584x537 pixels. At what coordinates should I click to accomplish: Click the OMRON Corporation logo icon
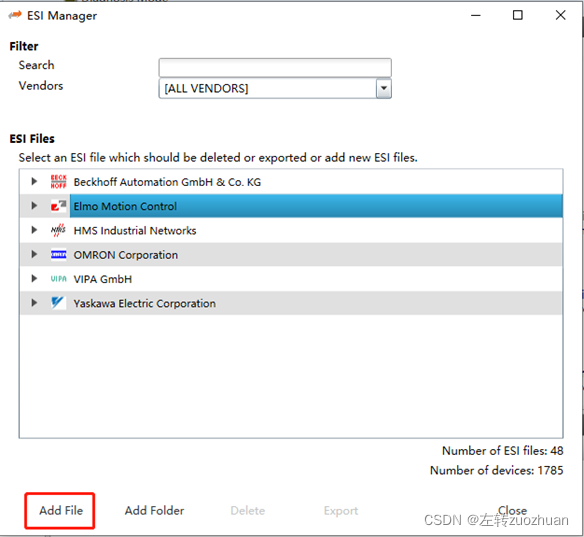click(x=58, y=255)
